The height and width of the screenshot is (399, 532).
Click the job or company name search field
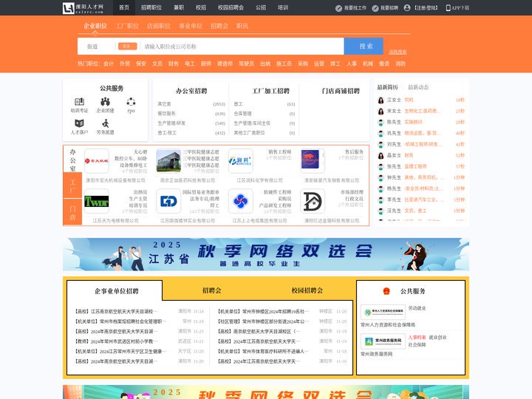point(242,47)
